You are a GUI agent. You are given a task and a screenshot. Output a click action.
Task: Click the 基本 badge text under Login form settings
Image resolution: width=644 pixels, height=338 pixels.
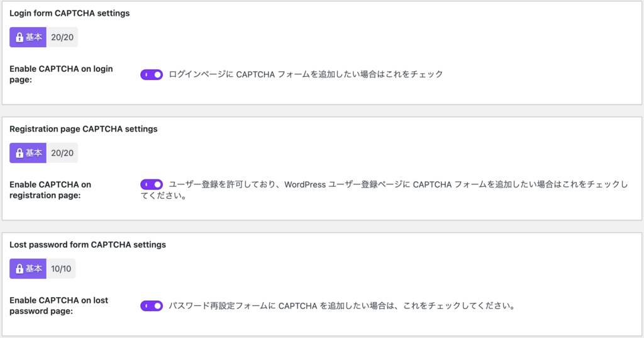(x=34, y=37)
